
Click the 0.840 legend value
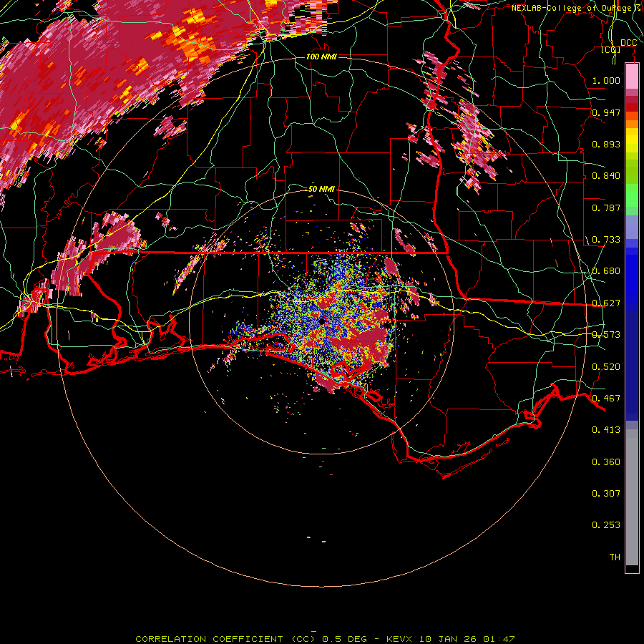[606, 176]
